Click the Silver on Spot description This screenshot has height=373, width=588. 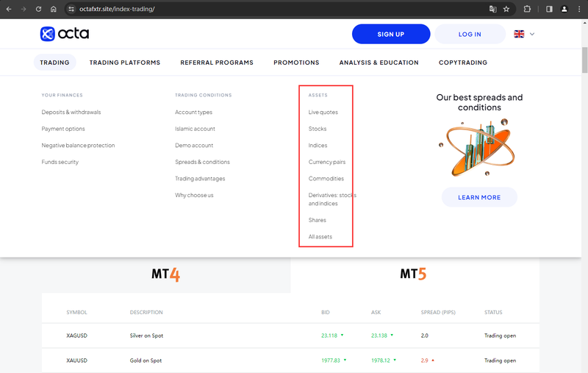coord(146,335)
